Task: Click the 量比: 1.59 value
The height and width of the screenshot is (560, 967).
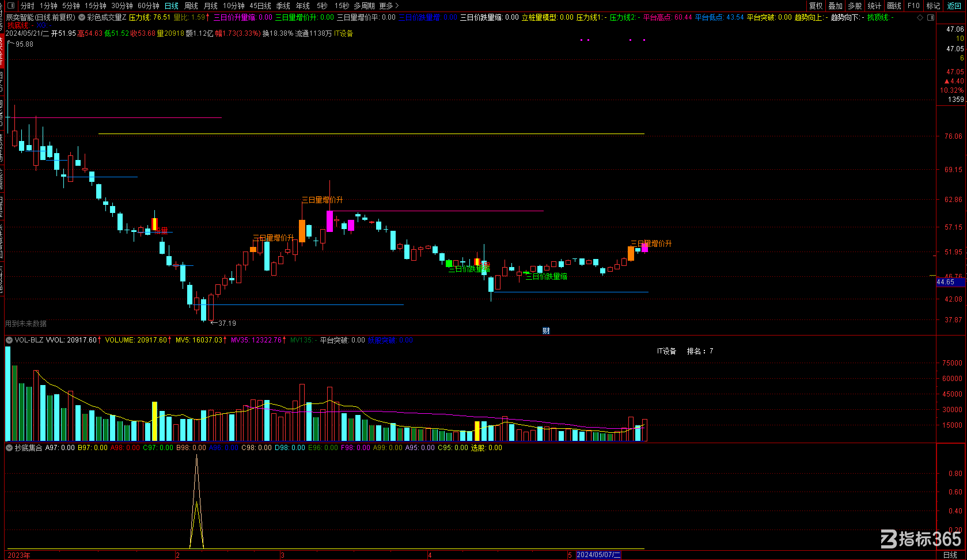Action: coord(189,17)
